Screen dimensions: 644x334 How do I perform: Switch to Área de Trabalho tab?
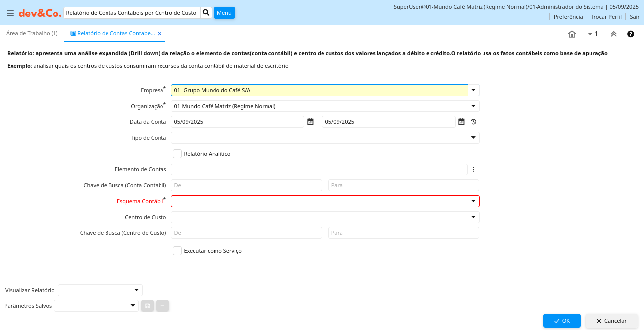point(32,33)
